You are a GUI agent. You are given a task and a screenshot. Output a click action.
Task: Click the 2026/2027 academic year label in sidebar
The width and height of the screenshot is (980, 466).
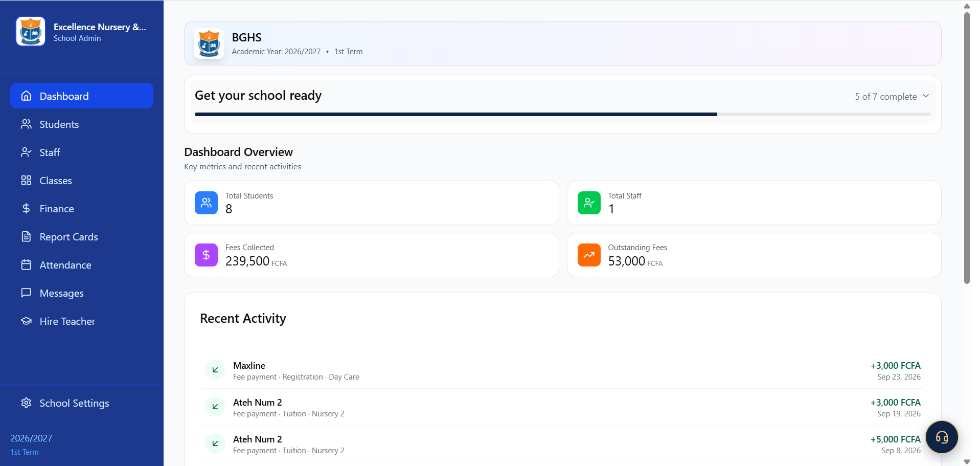tap(31, 438)
